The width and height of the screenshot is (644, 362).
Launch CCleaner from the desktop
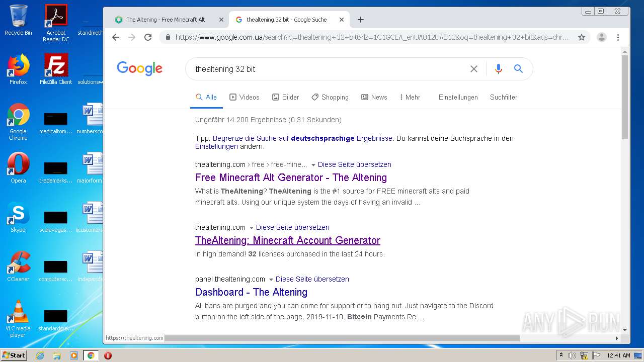[18, 266]
